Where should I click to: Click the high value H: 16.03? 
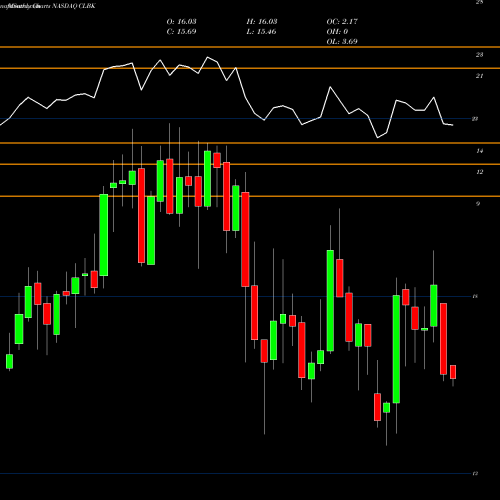point(262,22)
